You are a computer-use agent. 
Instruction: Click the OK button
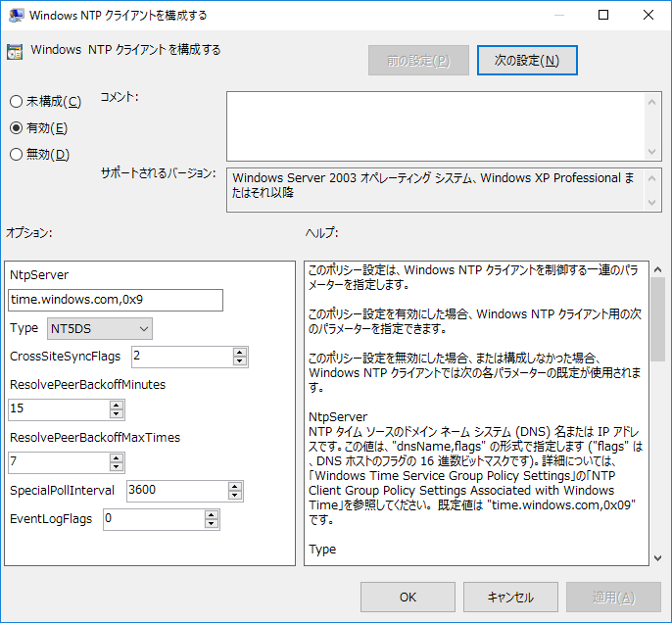[408, 597]
